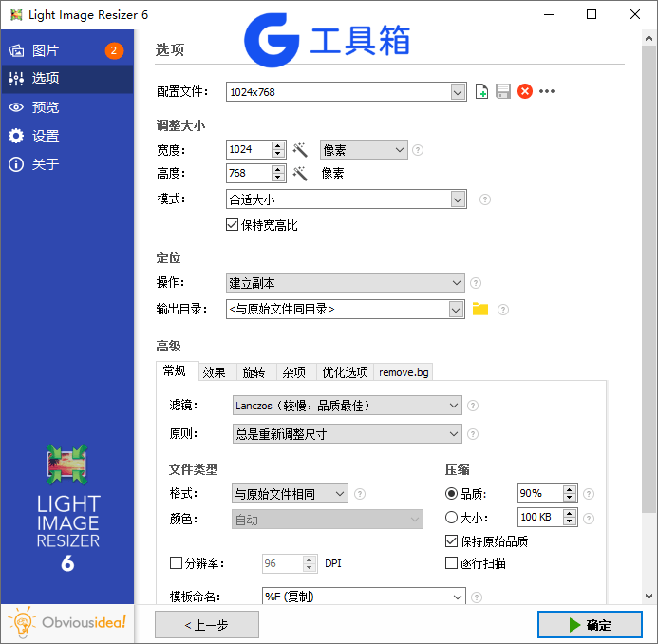Click the 确定 confirm button
Screen dimensions: 658x644
pos(590,625)
